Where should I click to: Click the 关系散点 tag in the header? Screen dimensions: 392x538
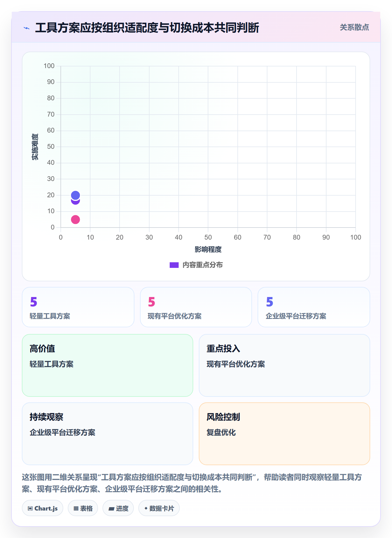pos(354,27)
